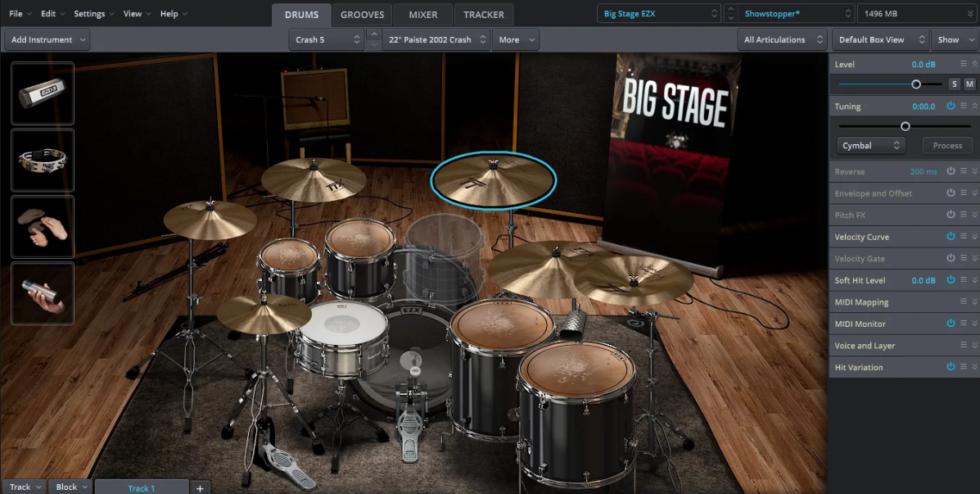Viewport: 980px width, 494px height.
Task: Select the tambourine in the instrument sidebar
Action: click(42, 160)
